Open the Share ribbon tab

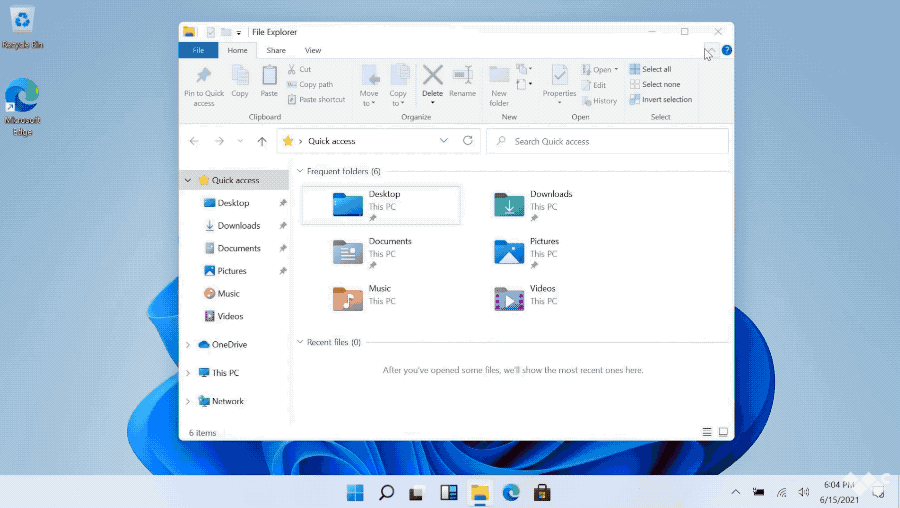(x=276, y=50)
